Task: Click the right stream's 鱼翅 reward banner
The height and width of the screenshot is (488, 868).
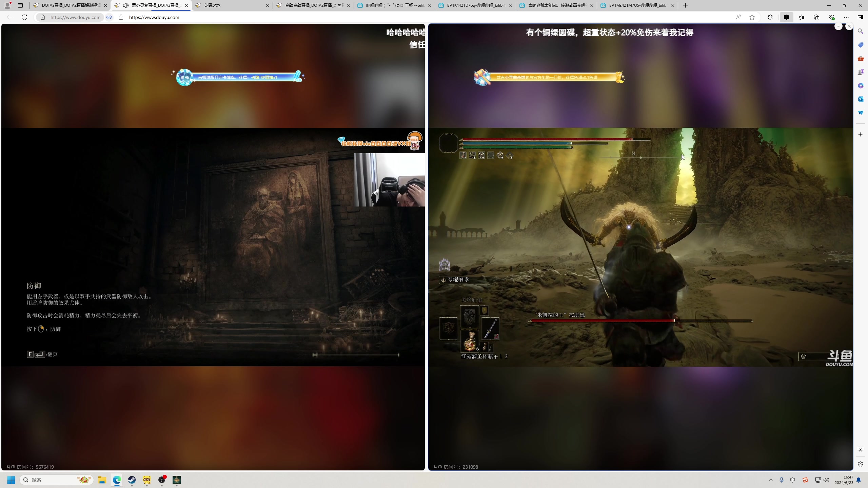Action: (x=549, y=77)
